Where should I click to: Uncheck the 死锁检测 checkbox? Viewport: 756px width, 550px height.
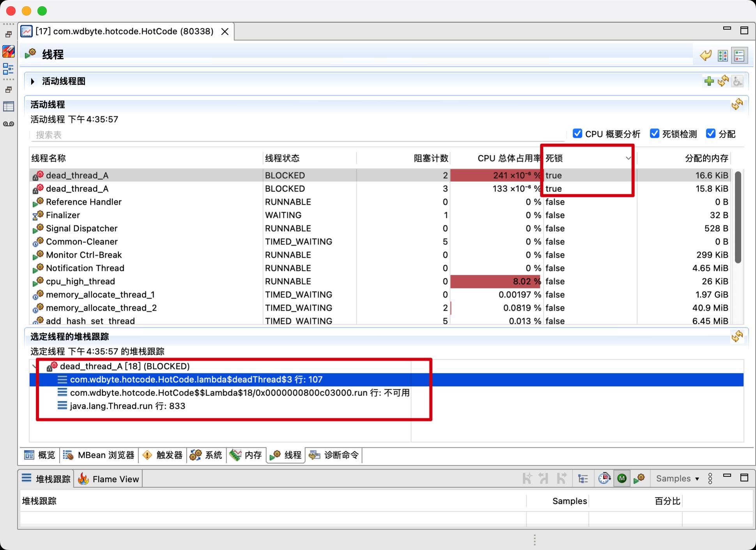[655, 134]
